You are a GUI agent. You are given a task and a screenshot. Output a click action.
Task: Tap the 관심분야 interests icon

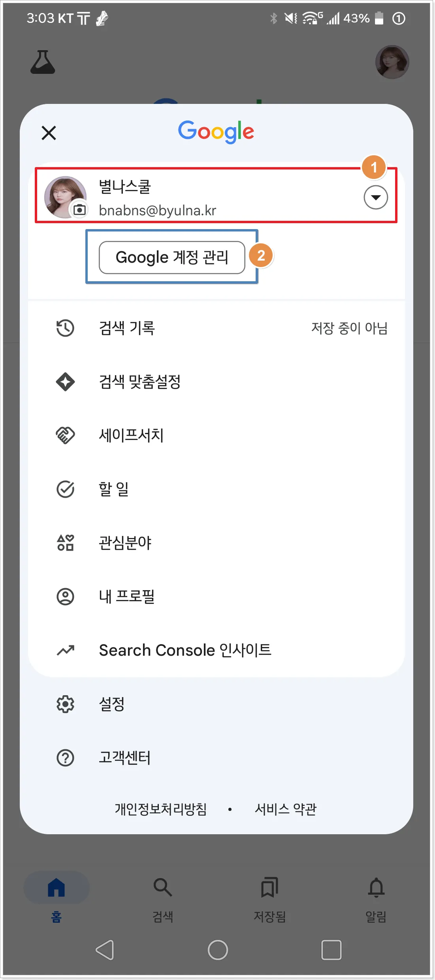click(66, 543)
